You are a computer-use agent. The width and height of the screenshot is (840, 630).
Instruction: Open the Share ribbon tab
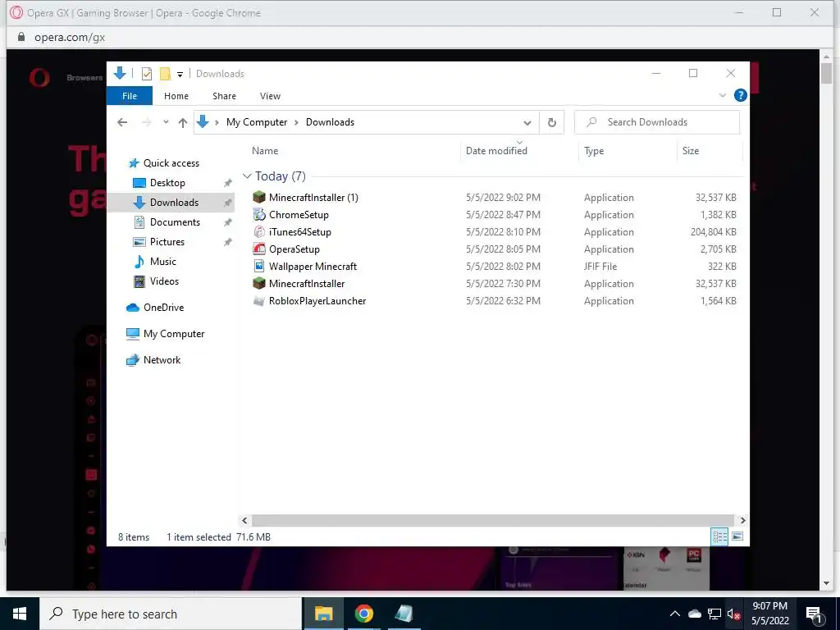tap(224, 96)
